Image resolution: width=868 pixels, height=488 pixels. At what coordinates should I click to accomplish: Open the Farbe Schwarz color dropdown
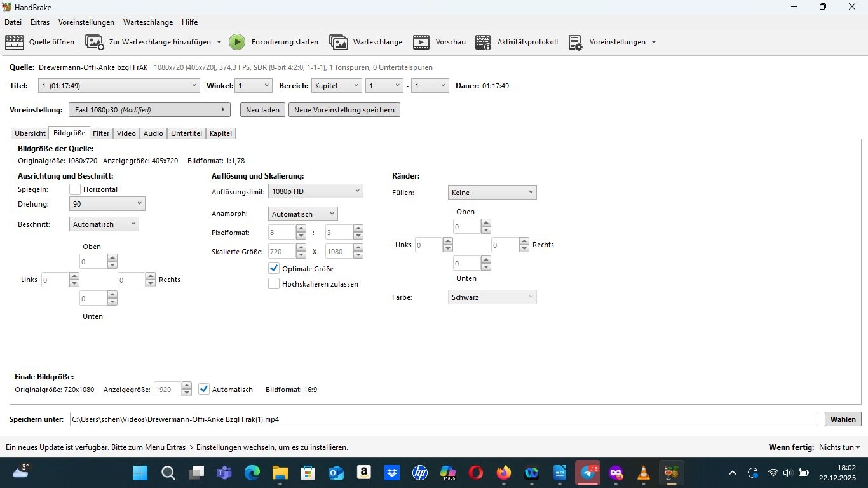pyautogui.click(x=492, y=297)
